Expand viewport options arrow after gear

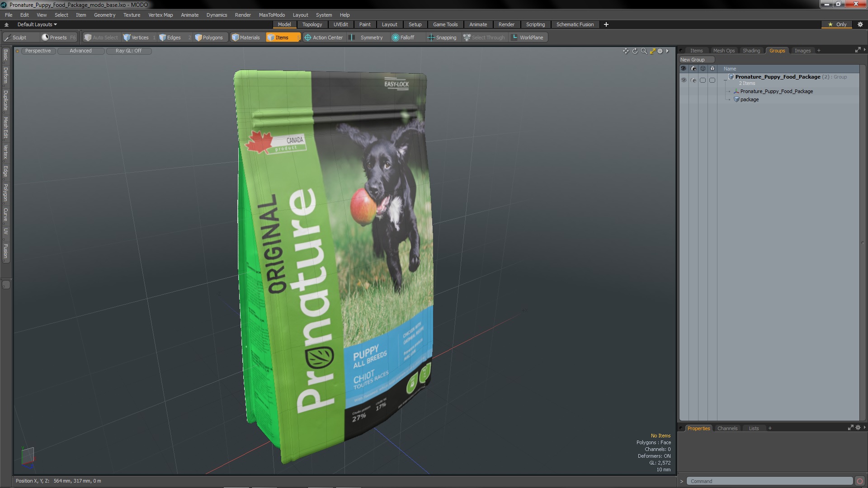[x=667, y=51]
